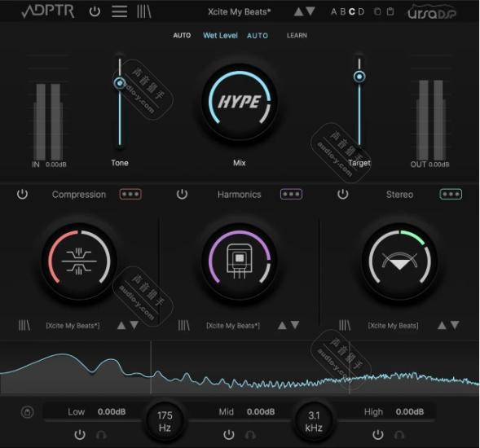Previous Stereo preset up arrow

coord(442,325)
